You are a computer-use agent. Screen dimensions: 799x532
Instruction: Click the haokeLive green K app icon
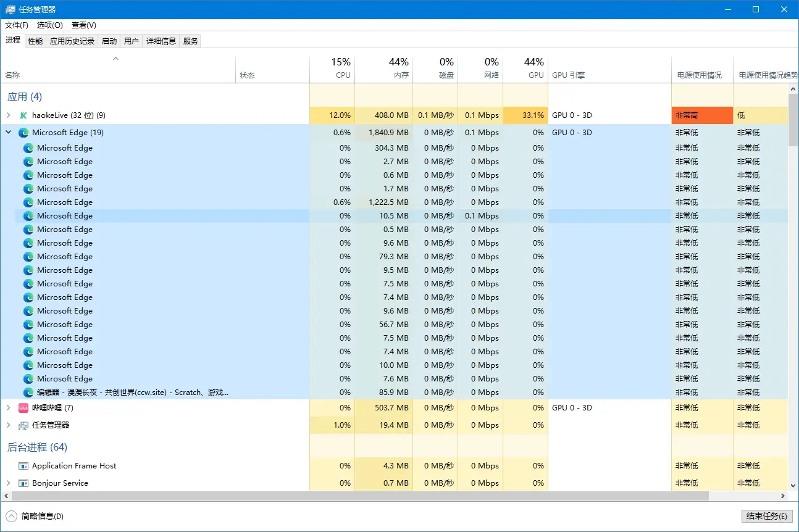click(23, 115)
